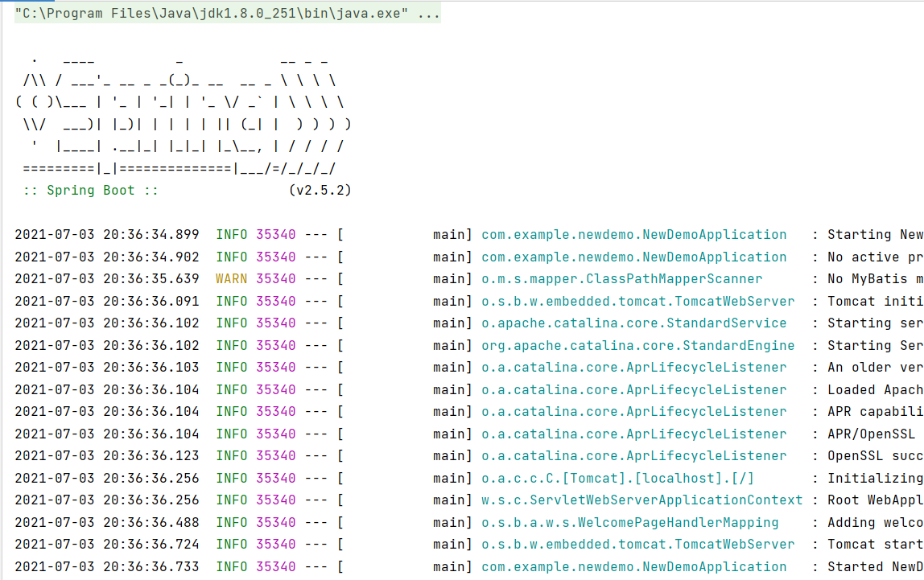Click the 'Starting New' message on the first log line
Viewport: 924px width, 580px height.
point(875,234)
